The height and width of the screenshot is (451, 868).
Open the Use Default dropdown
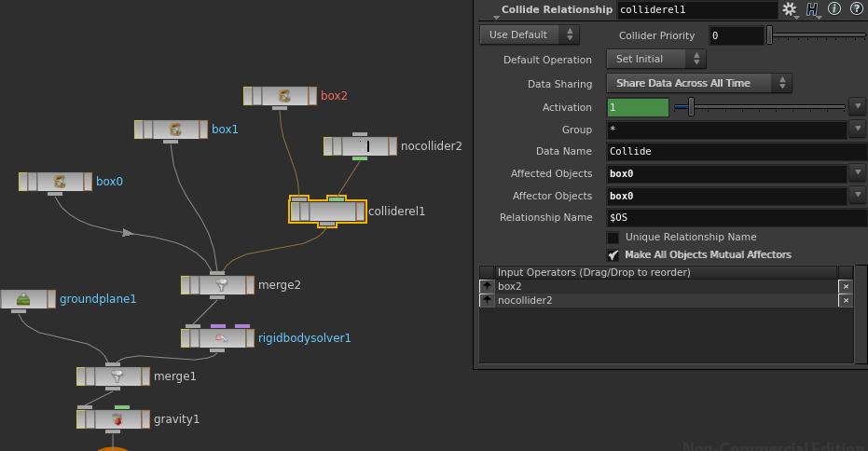[530, 34]
